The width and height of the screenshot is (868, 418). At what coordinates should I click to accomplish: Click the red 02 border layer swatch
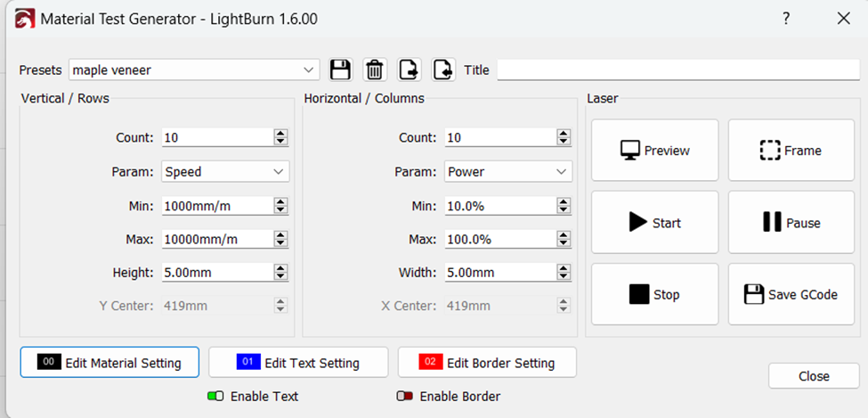click(430, 362)
